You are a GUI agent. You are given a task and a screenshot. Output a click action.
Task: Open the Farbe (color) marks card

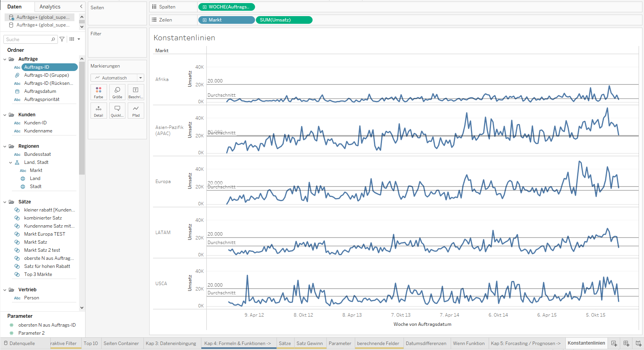click(x=99, y=92)
